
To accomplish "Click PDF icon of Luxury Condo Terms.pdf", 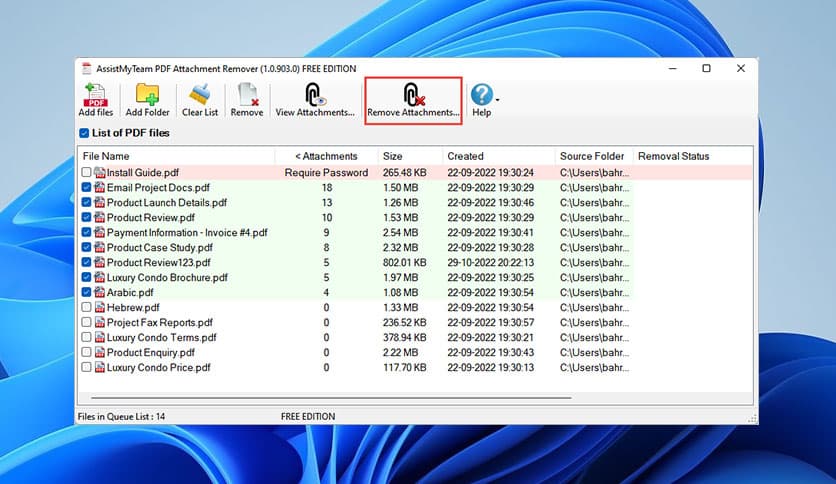I will coord(100,337).
